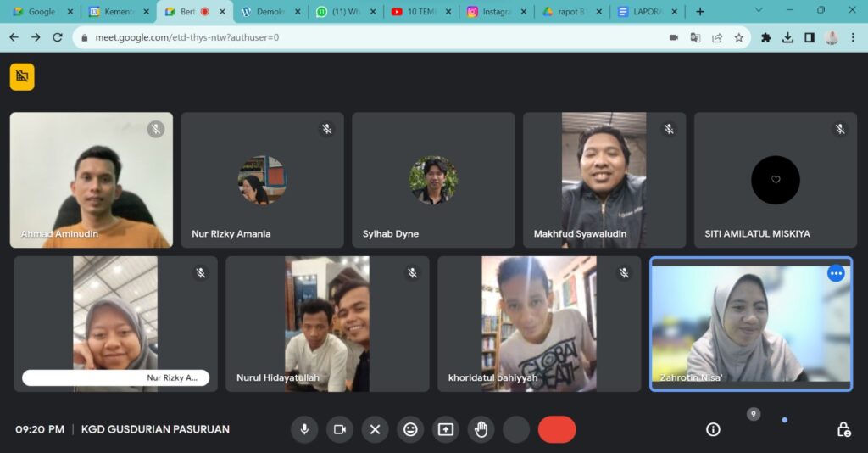Raise hand using the hand icon
Viewport: 868px width, 453px height.
coord(481,429)
